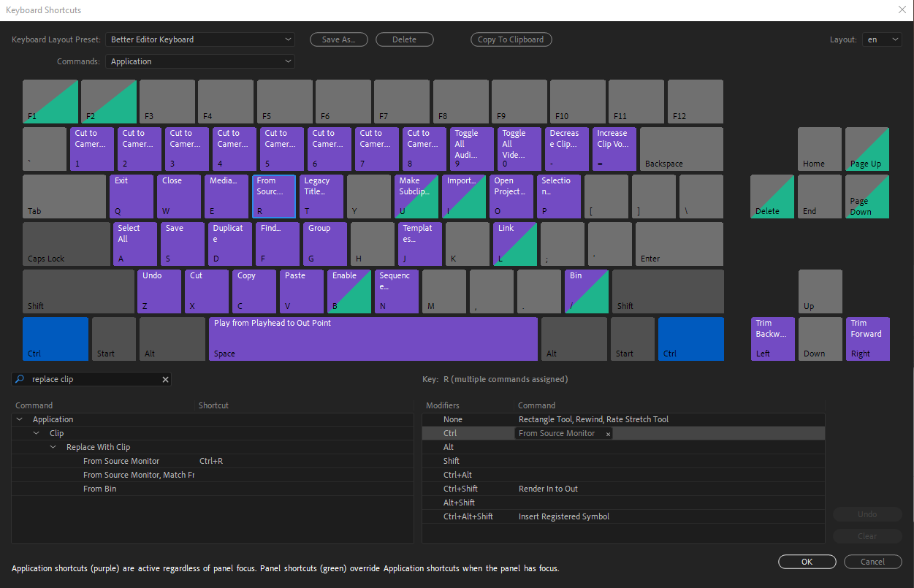Select the Space key for Play from Playhead
Screen dimensions: 914x588
pos(373,338)
